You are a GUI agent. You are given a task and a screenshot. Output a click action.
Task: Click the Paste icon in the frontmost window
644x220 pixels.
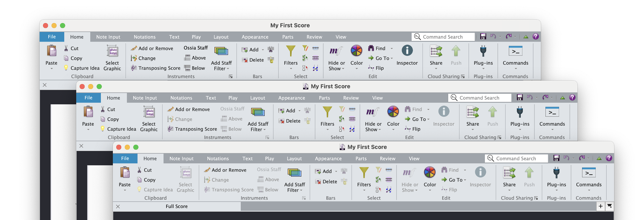tap(125, 173)
